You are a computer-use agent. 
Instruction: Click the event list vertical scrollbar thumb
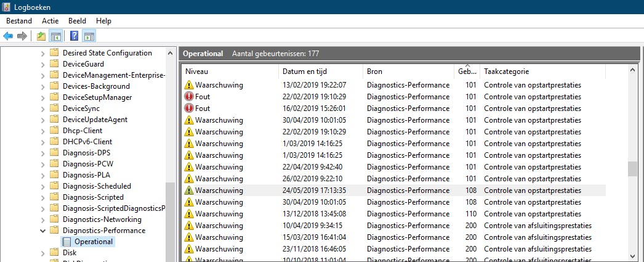(632, 168)
